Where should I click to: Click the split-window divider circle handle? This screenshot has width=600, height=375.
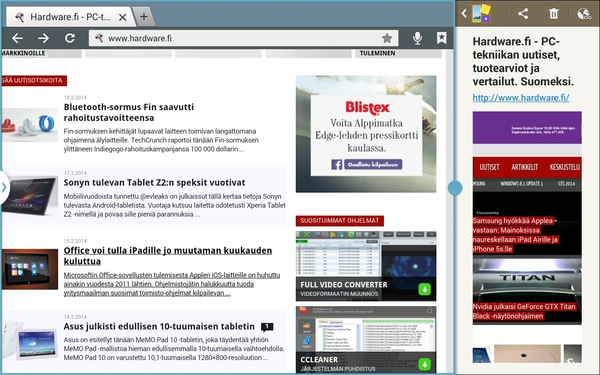[455, 188]
